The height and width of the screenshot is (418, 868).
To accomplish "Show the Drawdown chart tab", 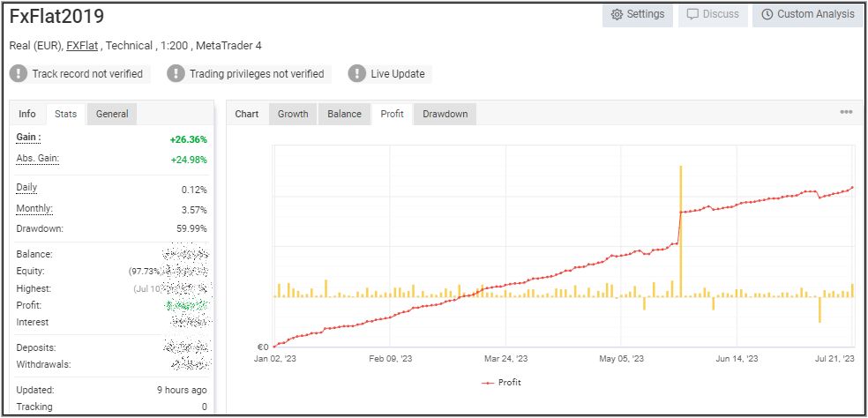I will 445,114.
